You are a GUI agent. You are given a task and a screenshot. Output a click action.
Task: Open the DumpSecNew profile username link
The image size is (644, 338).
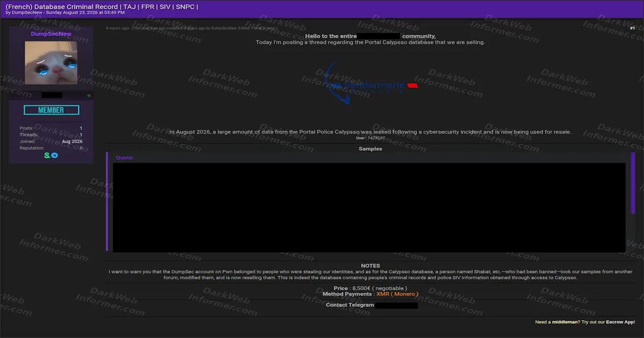click(x=51, y=34)
